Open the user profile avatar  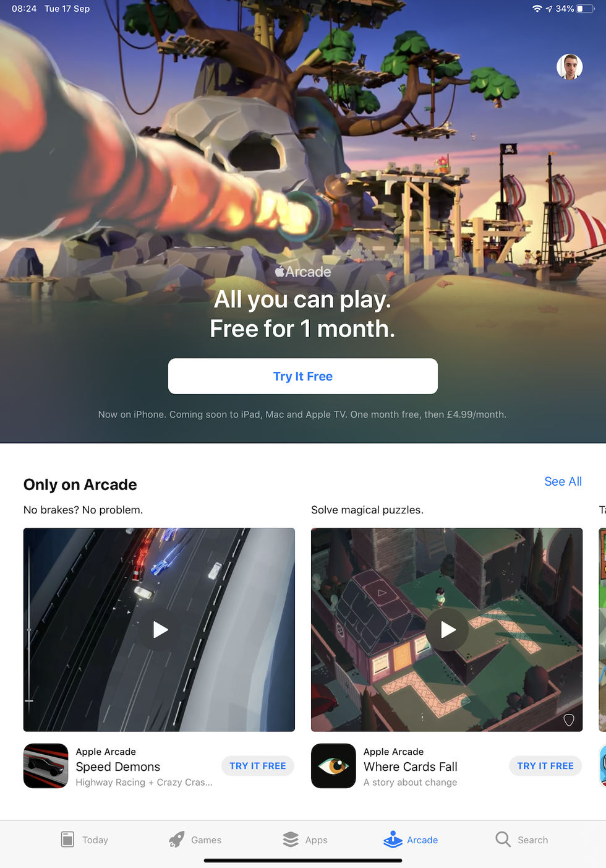(x=570, y=67)
